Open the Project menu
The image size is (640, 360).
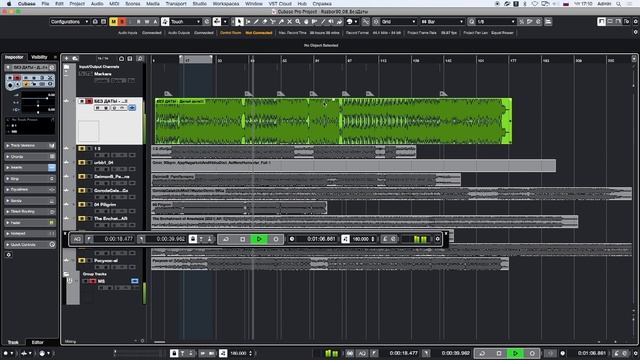tap(77, 4)
